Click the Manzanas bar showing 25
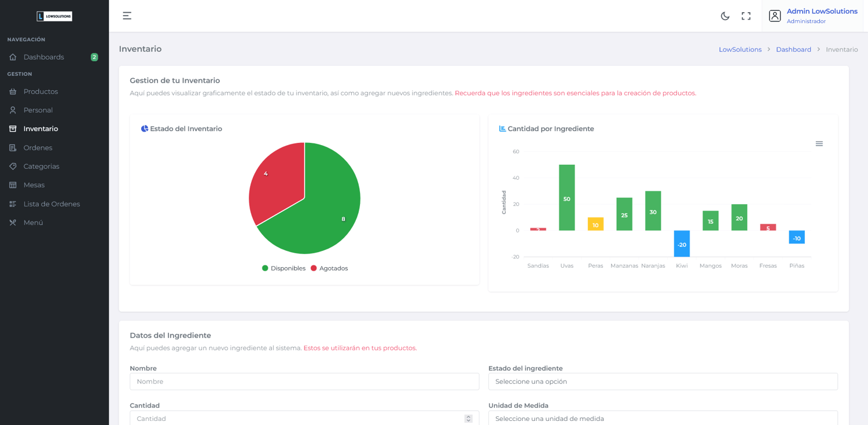Image resolution: width=868 pixels, height=425 pixels. pos(624,215)
